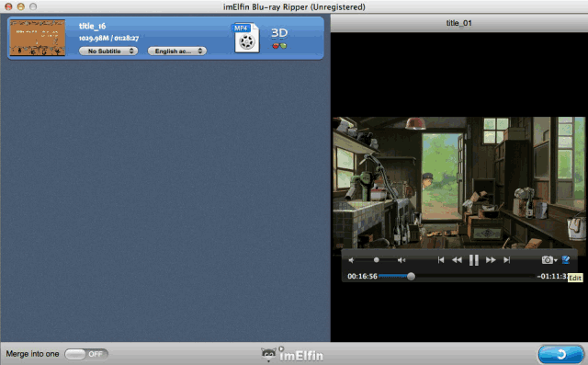Rewind the preview video
The width and height of the screenshot is (588, 365).
pos(457,260)
